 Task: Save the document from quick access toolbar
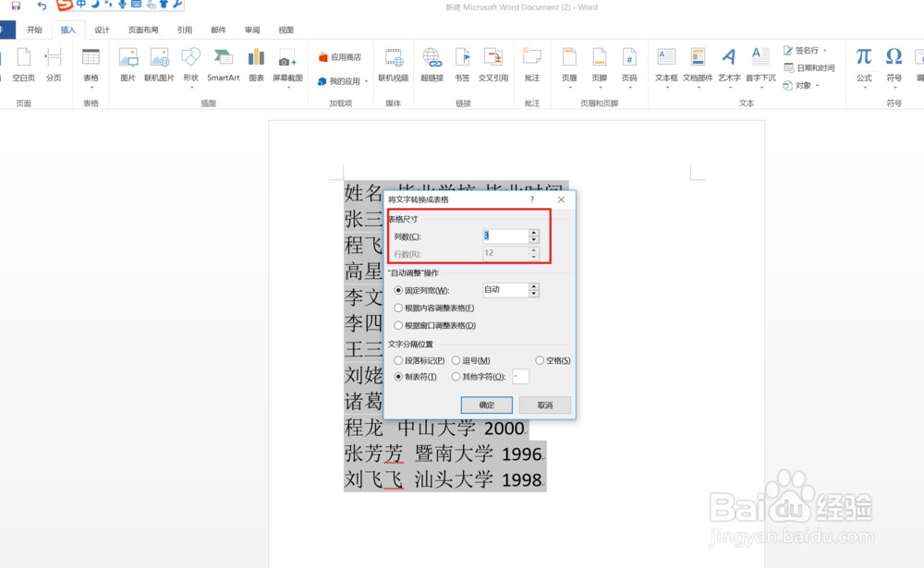[16, 6]
